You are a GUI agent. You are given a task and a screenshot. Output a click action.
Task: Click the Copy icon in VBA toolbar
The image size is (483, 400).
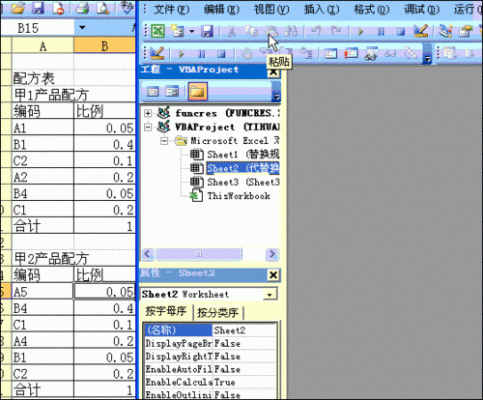click(x=252, y=31)
